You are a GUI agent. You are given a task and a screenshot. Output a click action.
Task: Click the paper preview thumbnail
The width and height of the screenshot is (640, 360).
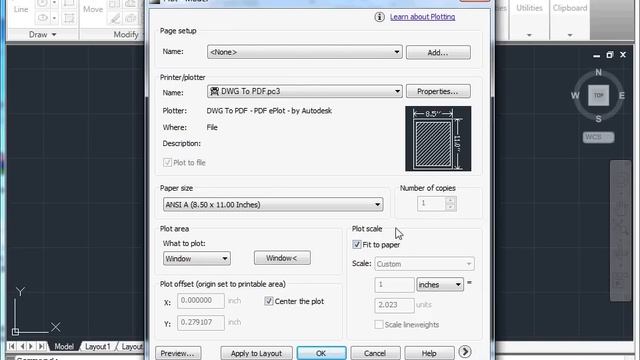(438, 138)
